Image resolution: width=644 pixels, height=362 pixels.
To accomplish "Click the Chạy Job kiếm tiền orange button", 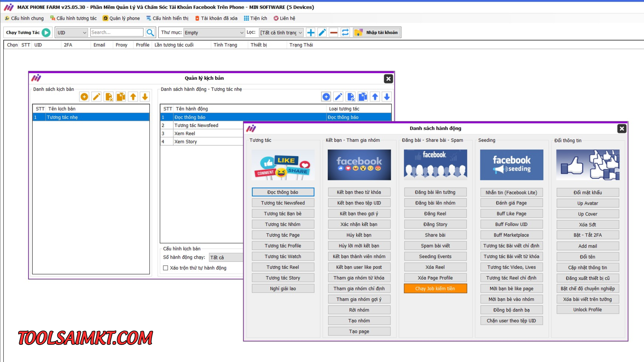I will (x=435, y=289).
